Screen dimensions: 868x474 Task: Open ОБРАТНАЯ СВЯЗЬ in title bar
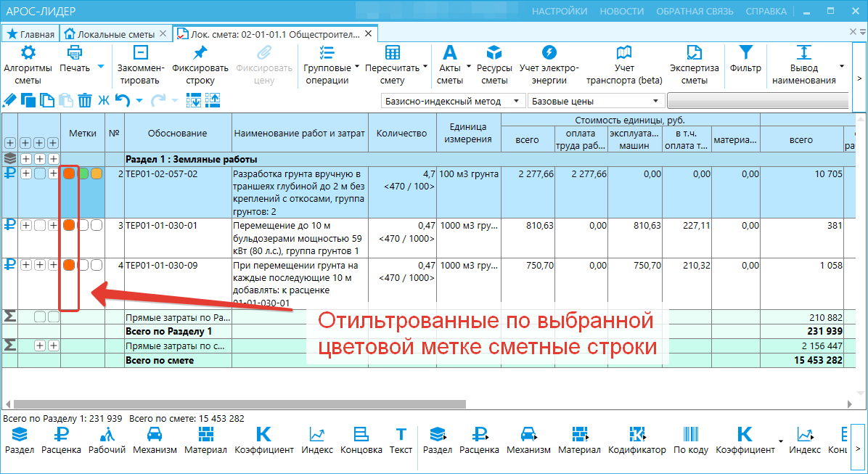coord(695,11)
